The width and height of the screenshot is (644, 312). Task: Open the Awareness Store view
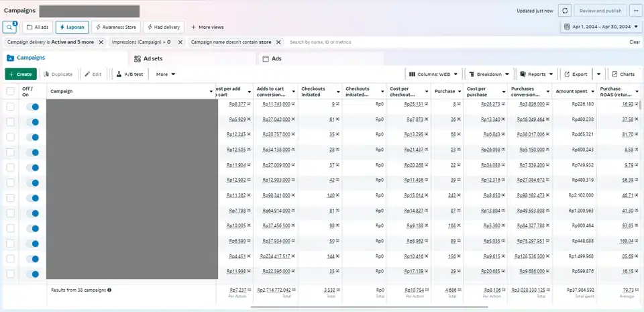[x=116, y=27]
